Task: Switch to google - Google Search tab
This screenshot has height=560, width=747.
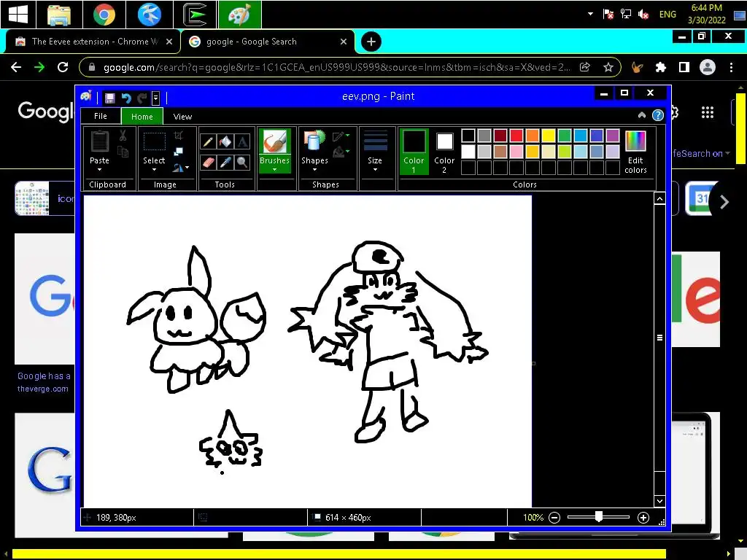Action: click(268, 42)
